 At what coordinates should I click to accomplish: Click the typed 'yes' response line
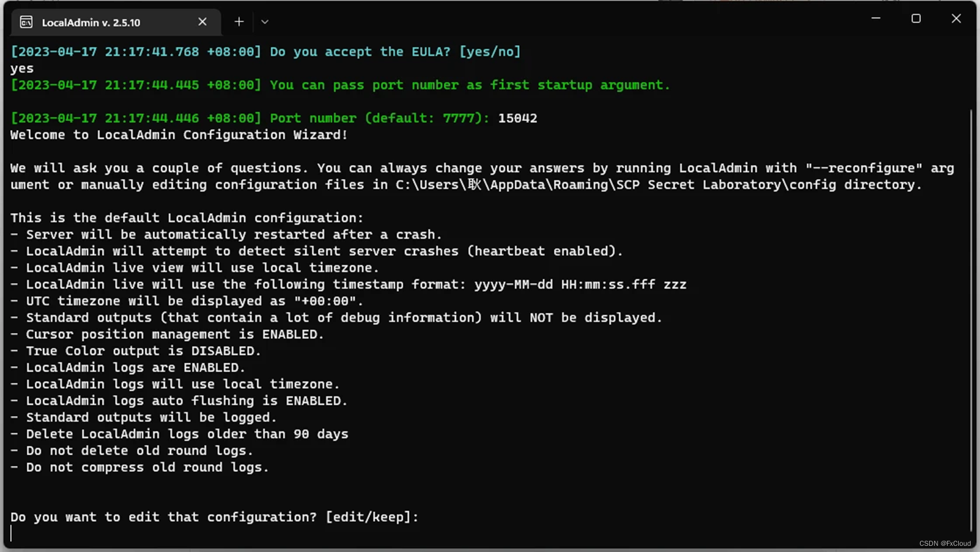click(22, 69)
